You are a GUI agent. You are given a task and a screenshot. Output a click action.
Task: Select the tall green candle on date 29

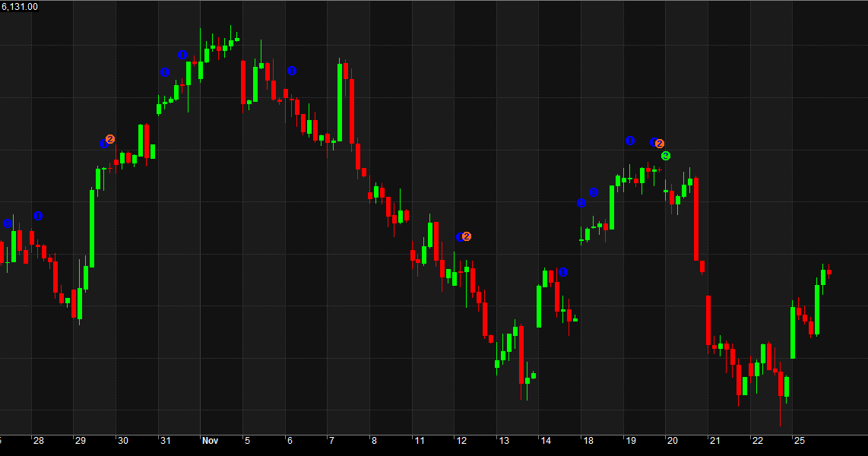(x=92, y=228)
